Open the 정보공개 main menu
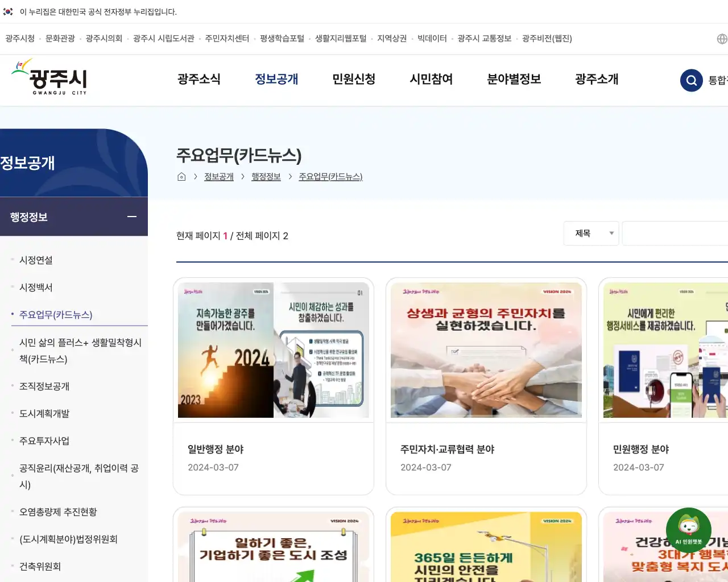 click(276, 79)
